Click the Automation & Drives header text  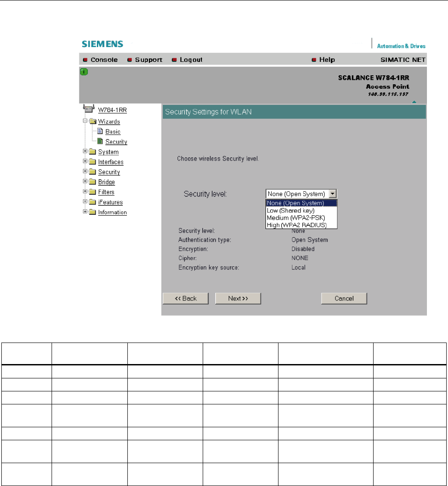click(401, 46)
